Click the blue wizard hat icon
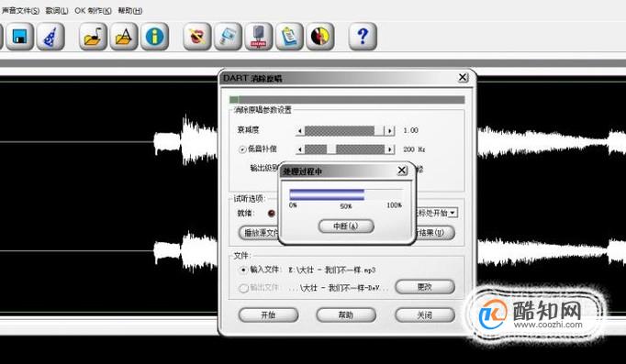The height and width of the screenshot is (364, 626). (50, 37)
